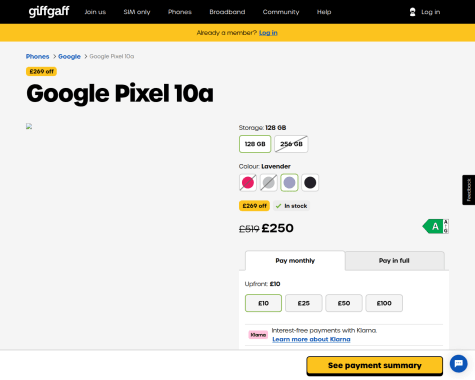Viewport: 475px width, 380px height.
Task: Open the Phones navigation item
Action: click(x=180, y=12)
